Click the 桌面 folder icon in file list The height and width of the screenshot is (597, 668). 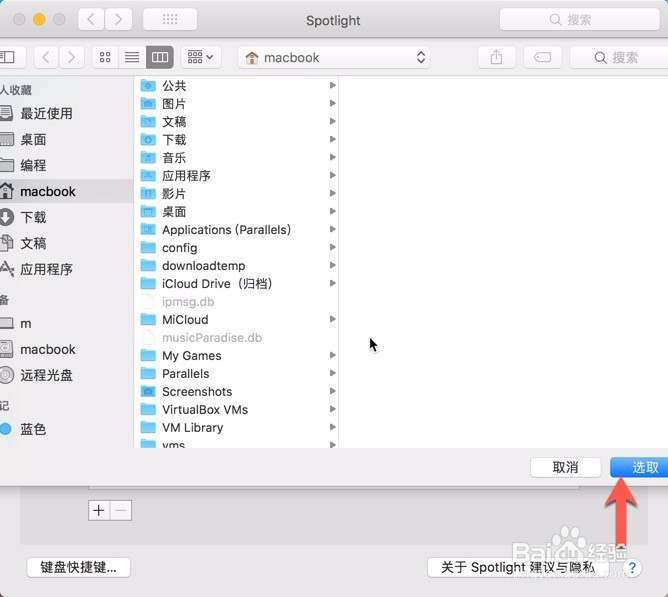coord(148,211)
